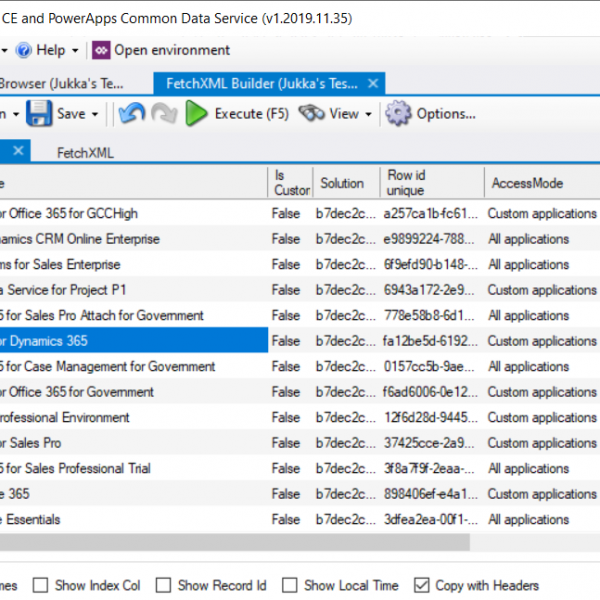Close the active result view tab
Viewport: 600px width, 600px height.
coord(18,150)
